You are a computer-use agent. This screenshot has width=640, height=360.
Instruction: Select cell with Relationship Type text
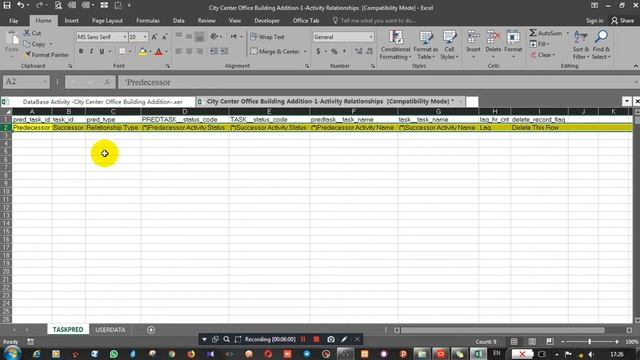[113, 127]
